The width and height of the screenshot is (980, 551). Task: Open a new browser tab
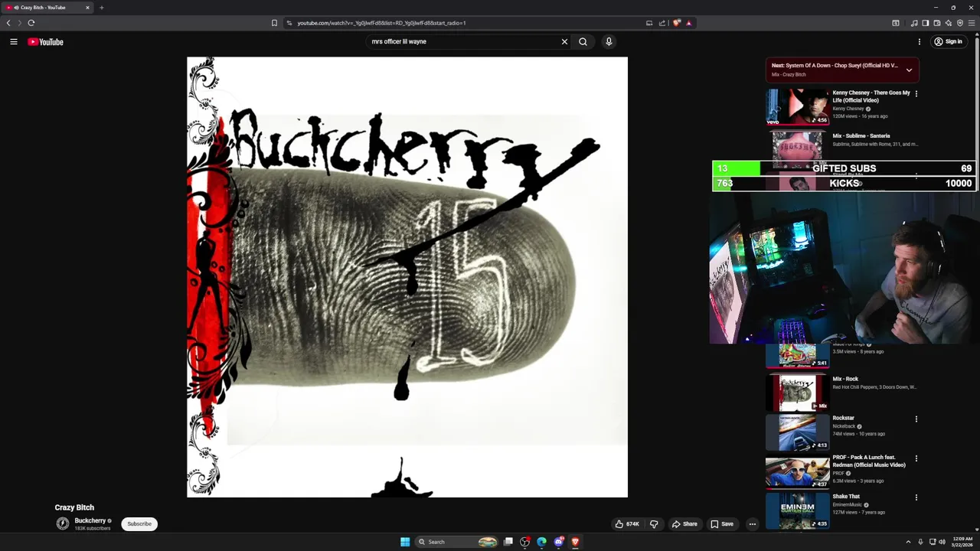(x=101, y=8)
